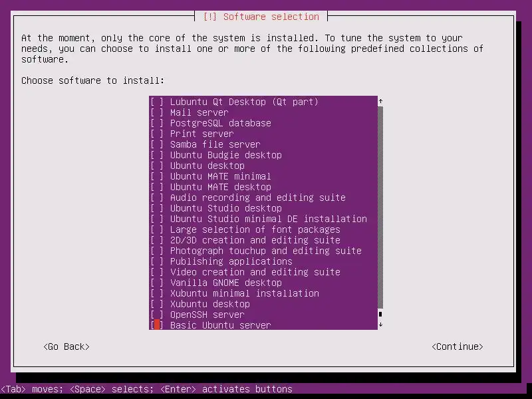Screen dimensions: 532x399
Task: Check the Lubuntu Qt Desktop (Qt part) box
Action: (x=157, y=102)
